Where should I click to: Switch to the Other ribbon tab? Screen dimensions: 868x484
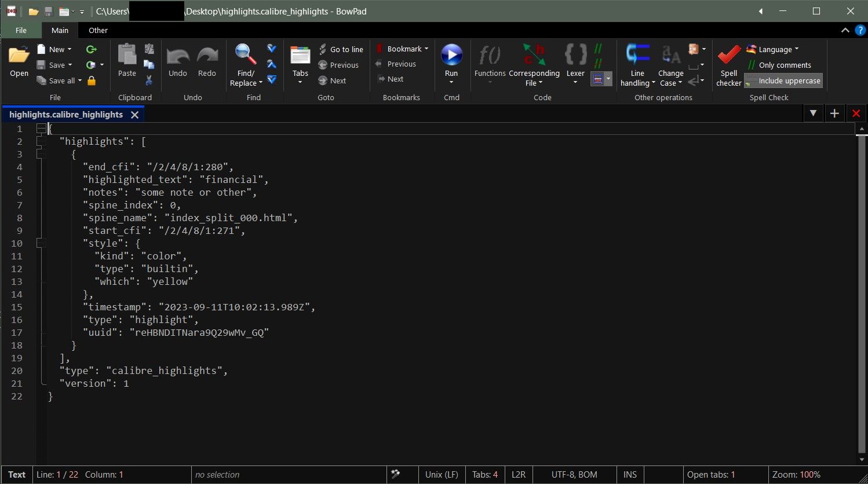[x=98, y=31]
